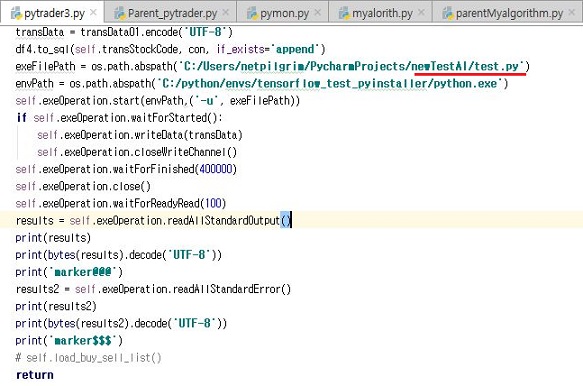
Task: Open the pymon.py editor tab
Action: point(283,13)
